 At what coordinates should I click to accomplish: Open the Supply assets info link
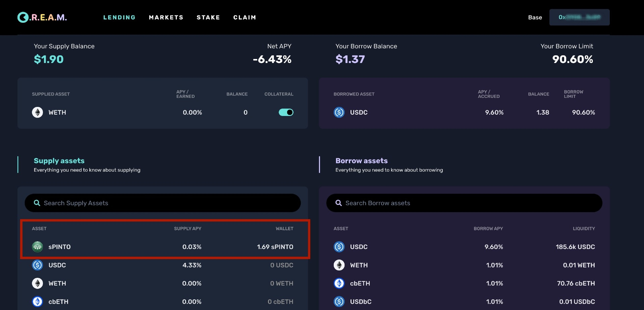pos(59,161)
